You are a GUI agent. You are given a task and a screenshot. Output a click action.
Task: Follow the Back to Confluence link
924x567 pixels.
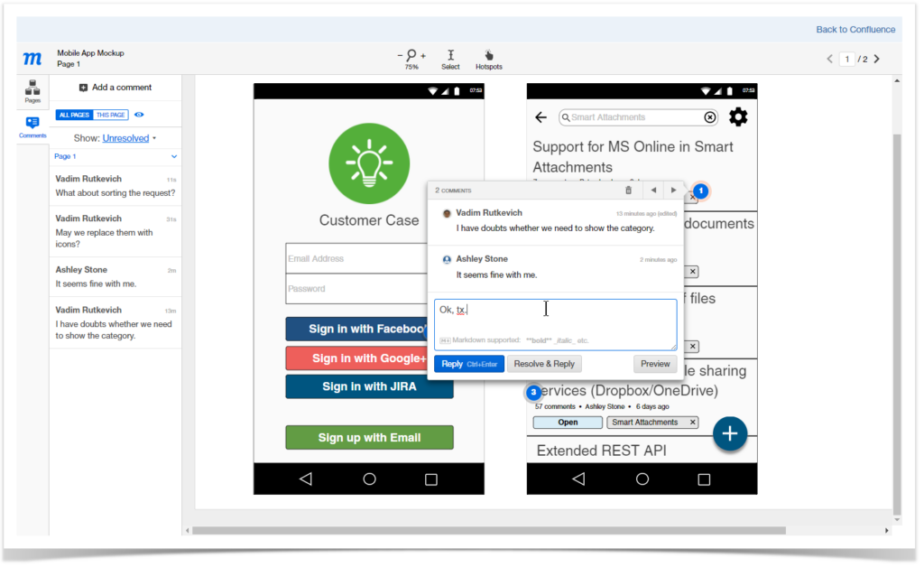[855, 29]
